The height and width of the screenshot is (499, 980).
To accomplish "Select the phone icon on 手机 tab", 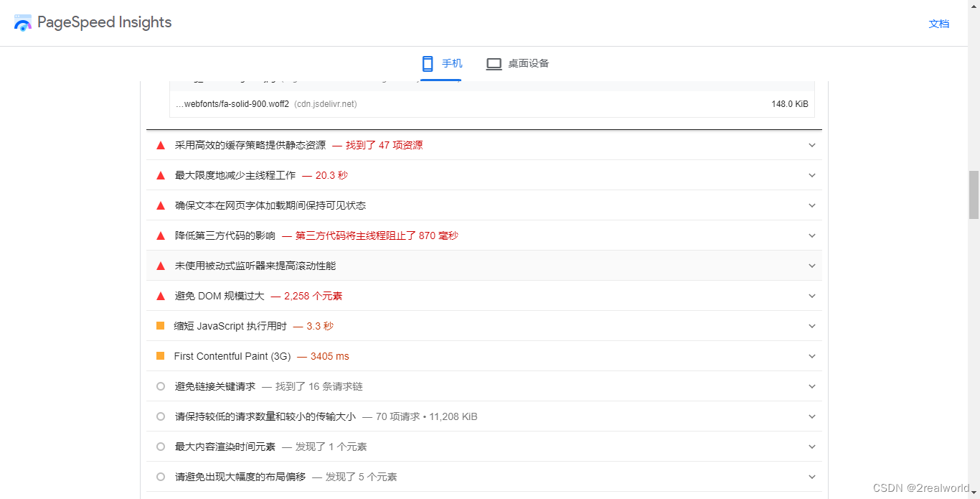I will pos(428,63).
